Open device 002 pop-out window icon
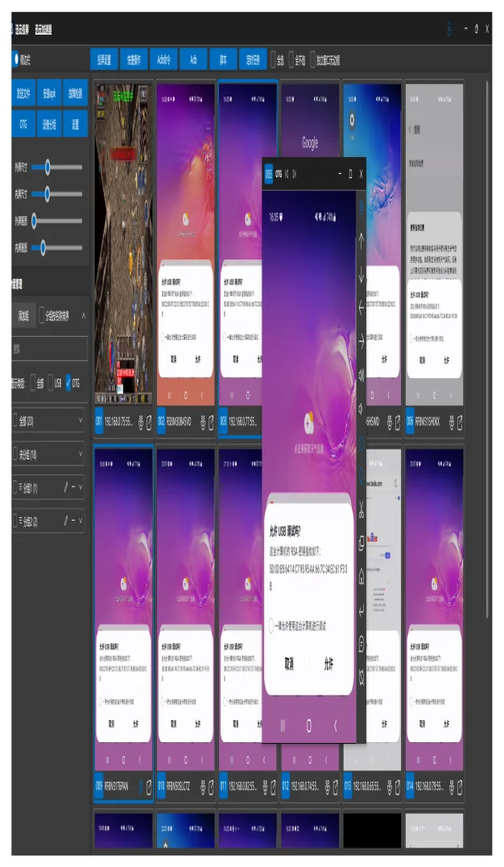Image resolution: width=504 pixels, height=867 pixels. coord(211,422)
